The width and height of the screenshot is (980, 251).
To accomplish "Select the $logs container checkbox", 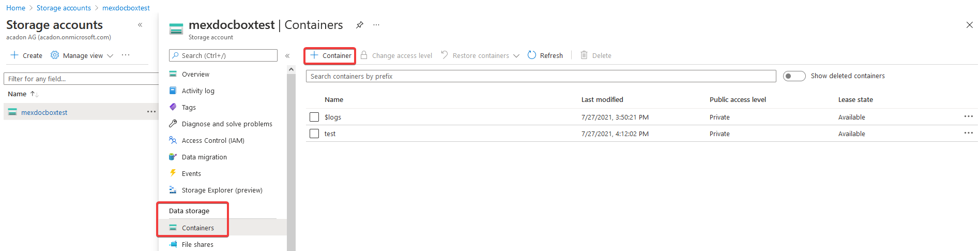I will tap(314, 117).
